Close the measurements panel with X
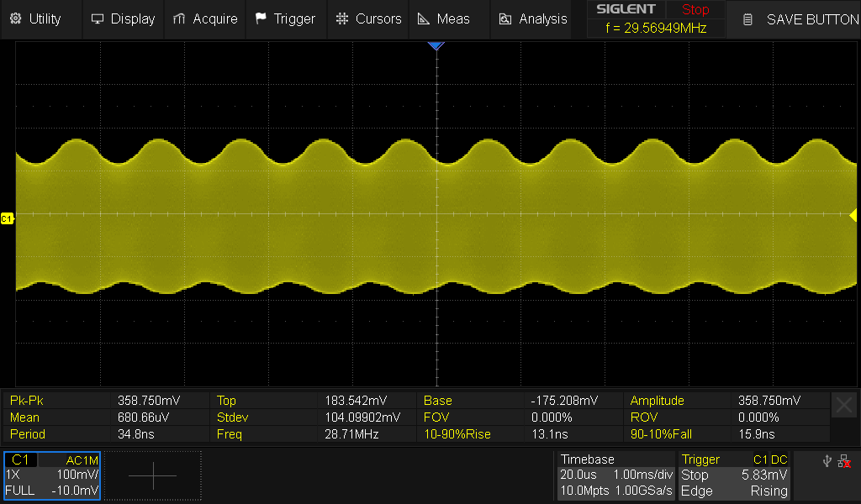 coord(844,406)
